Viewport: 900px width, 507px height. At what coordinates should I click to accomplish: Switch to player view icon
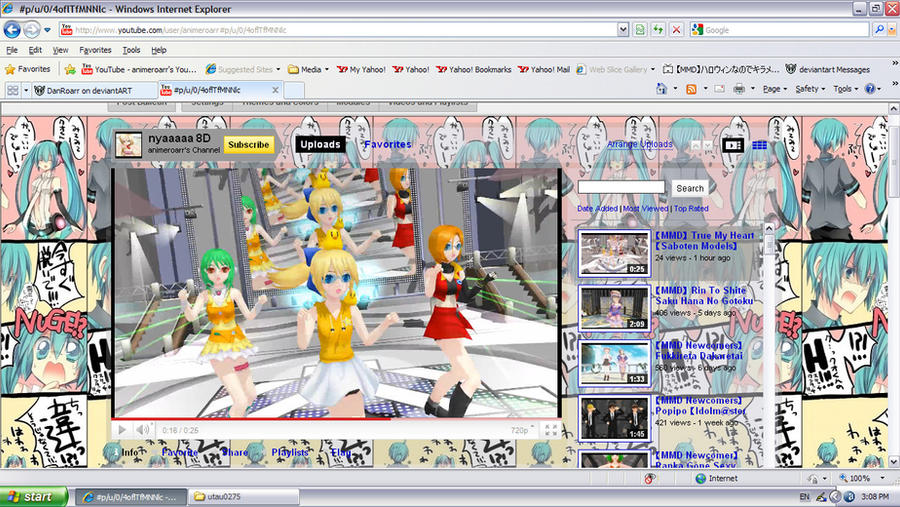point(733,145)
